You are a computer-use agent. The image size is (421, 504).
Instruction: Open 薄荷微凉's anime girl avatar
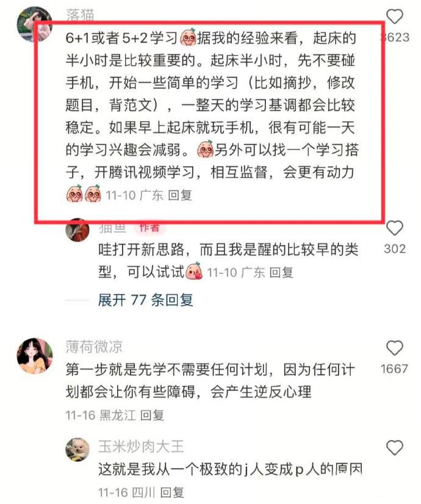coord(35,356)
